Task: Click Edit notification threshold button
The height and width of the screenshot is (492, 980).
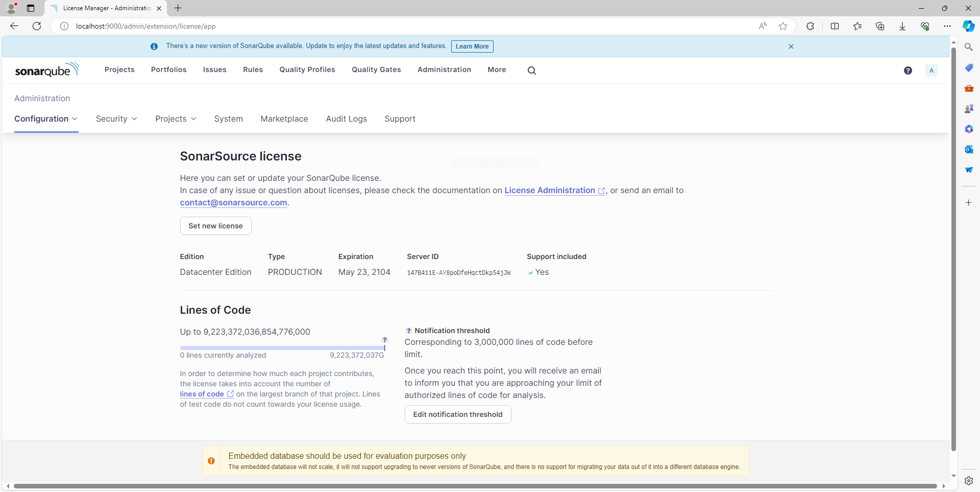Action: (458, 414)
